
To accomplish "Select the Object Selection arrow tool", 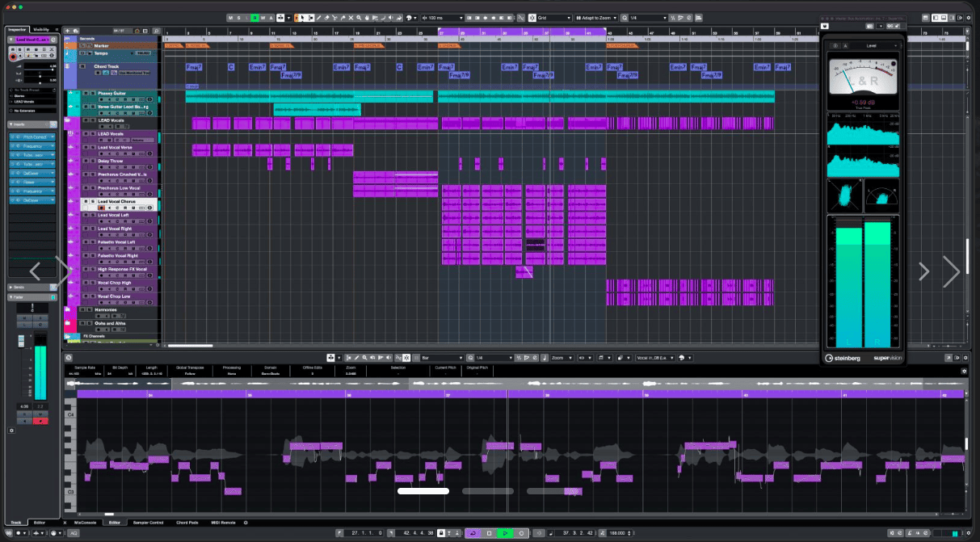I will (303, 17).
